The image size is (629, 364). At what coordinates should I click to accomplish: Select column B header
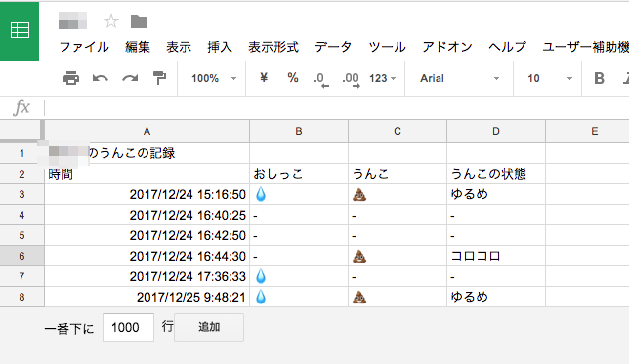299,131
